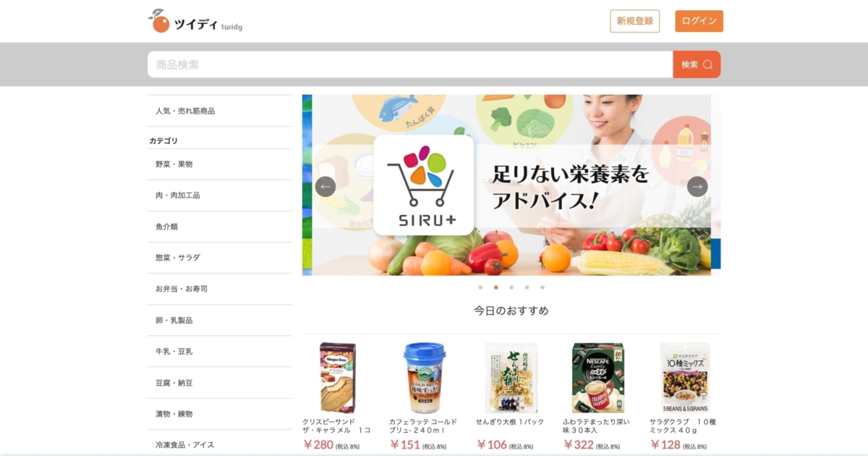
Task: Click the previous slide arrow on banner
Action: point(325,187)
